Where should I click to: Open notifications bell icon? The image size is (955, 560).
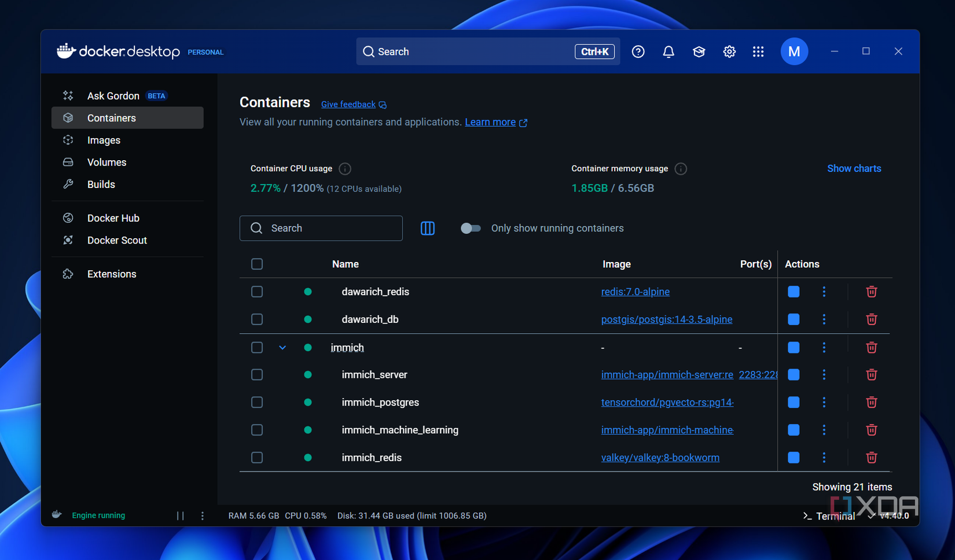tap(668, 52)
